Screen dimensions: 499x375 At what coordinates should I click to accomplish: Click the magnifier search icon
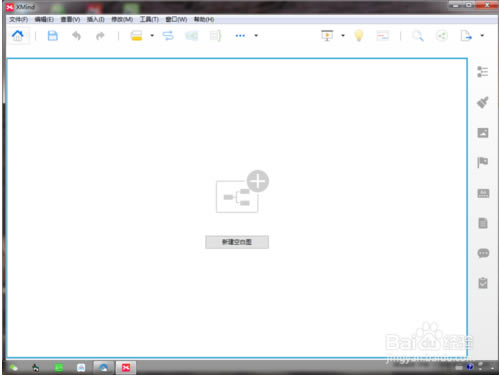point(418,36)
